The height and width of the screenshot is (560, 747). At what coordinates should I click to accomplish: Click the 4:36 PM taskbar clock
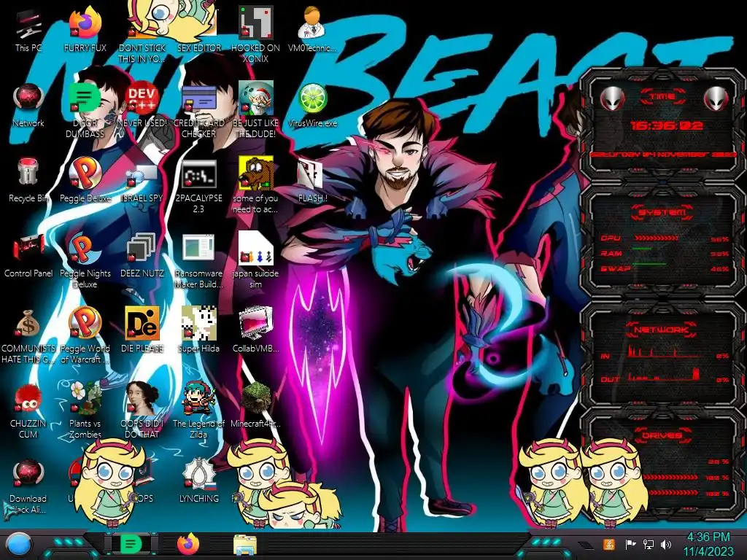click(708, 544)
